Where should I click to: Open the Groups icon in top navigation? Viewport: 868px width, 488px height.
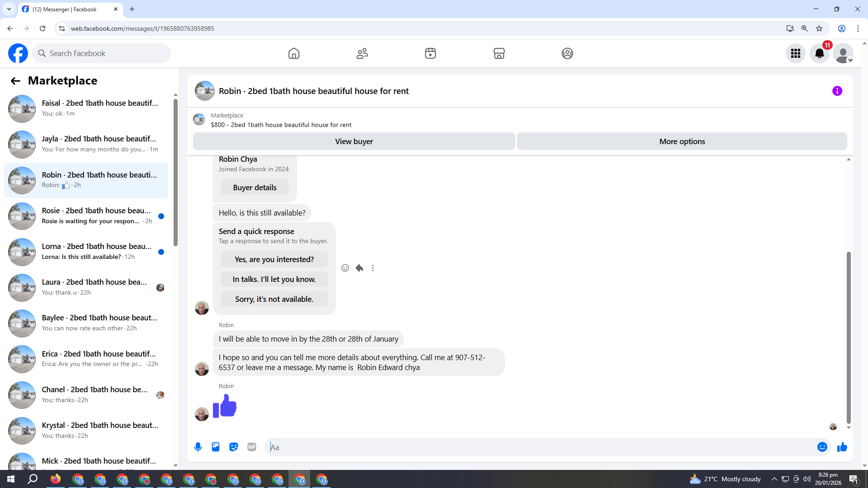pos(567,53)
